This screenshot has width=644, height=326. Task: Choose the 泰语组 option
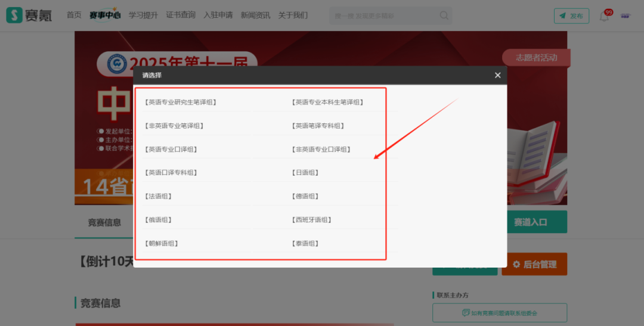pyautogui.click(x=305, y=244)
